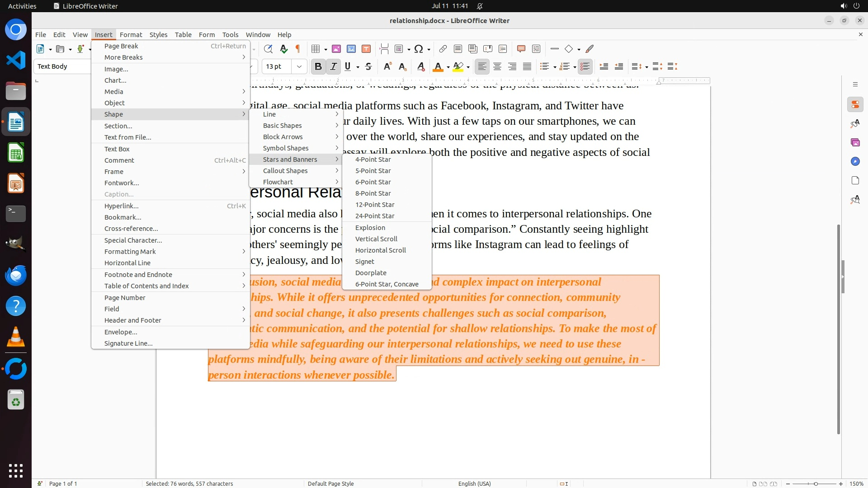The height and width of the screenshot is (488, 868).
Task: Toggle Bold formatting button
Action: pyautogui.click(x=318, y=66)
